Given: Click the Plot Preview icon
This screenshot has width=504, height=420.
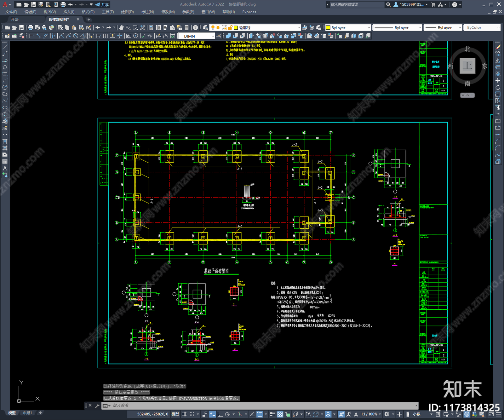Looking at the screenshot, I should coord(37,28).
